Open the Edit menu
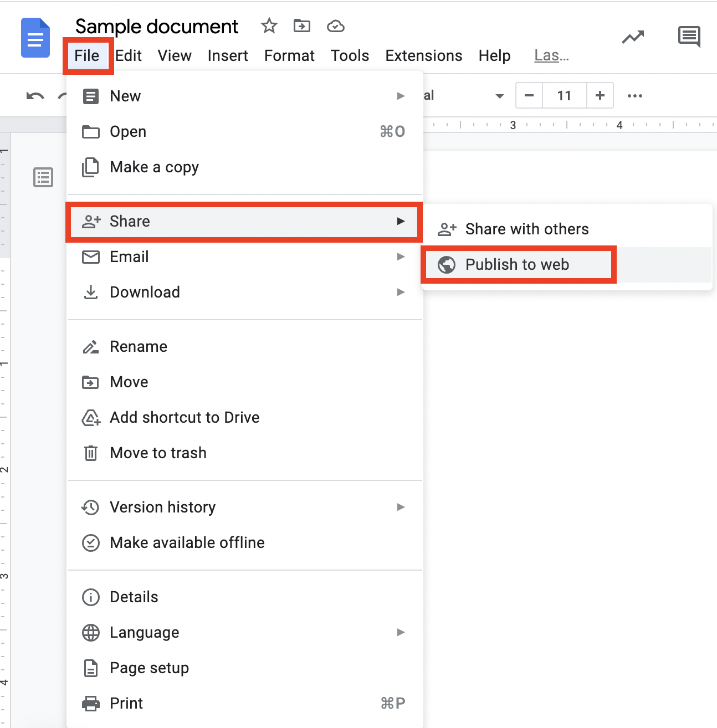Screen dimensions: 717x728 pyautogui.click(x=129, y=55)
